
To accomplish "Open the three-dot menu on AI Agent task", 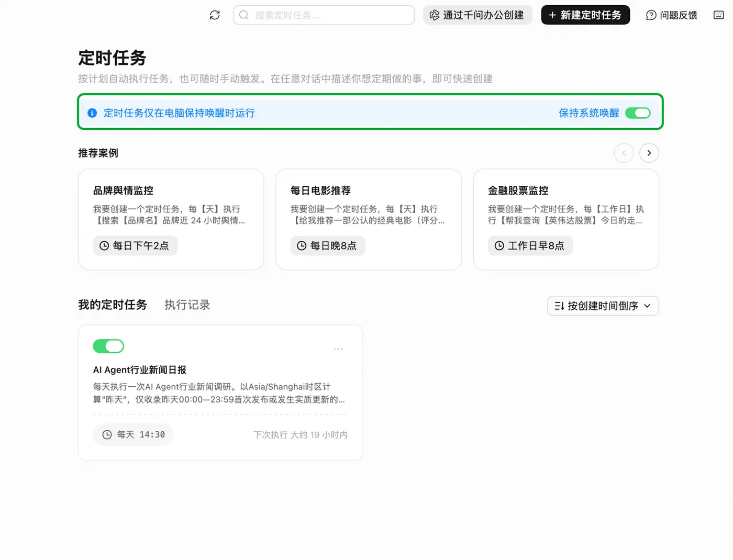I will (x=338, y=349).
